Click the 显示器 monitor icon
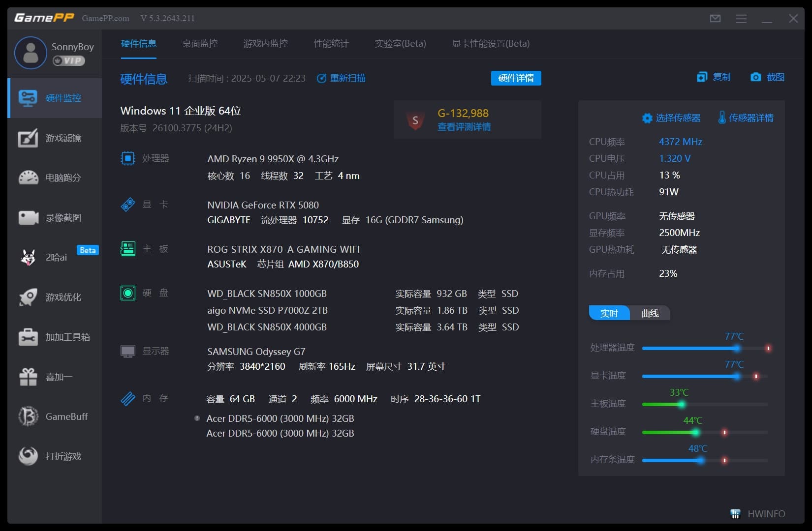Screen dimensions: 812x531 point(128,351)
